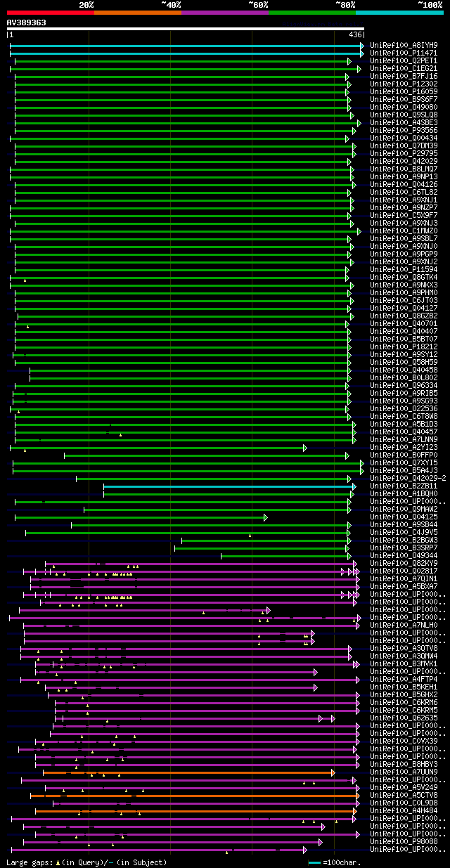Viewport: 450px width, 868px height.
Task: Open hit UniRef100_A1BQH0
Action: coord(405,493)
